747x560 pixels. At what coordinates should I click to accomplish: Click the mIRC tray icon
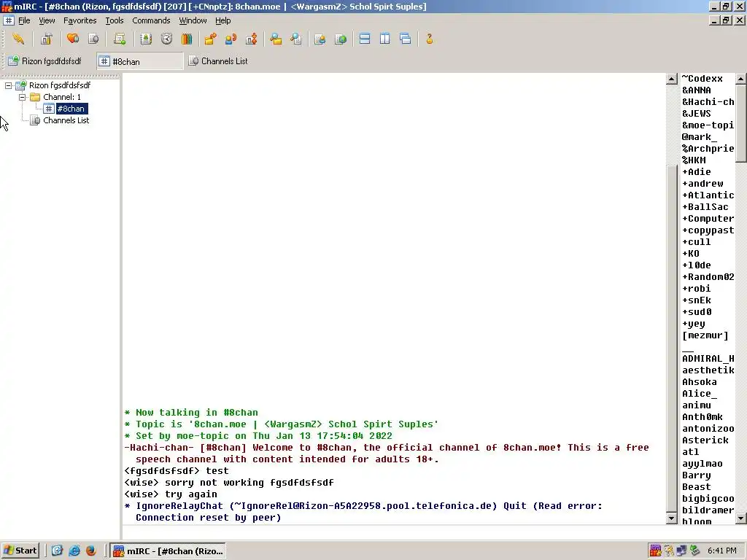pyautogui.click(x=656, y=551)
